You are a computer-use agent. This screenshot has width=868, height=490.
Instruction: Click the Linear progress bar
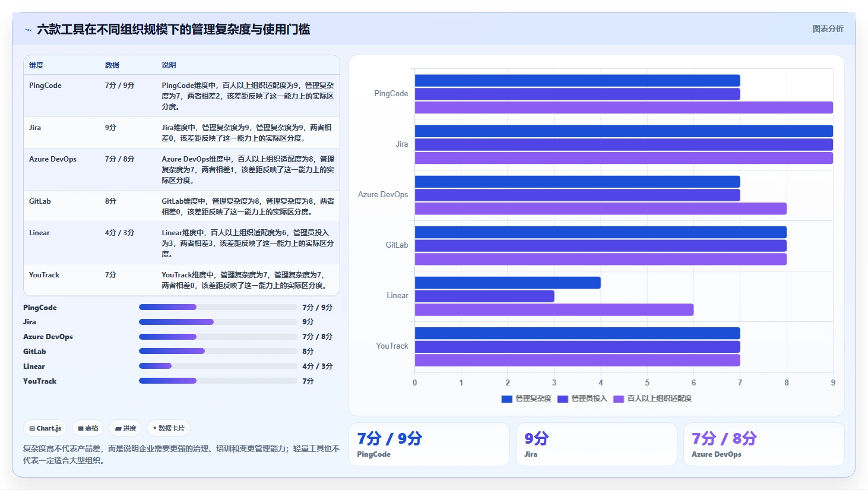click(x=218, y=366)
